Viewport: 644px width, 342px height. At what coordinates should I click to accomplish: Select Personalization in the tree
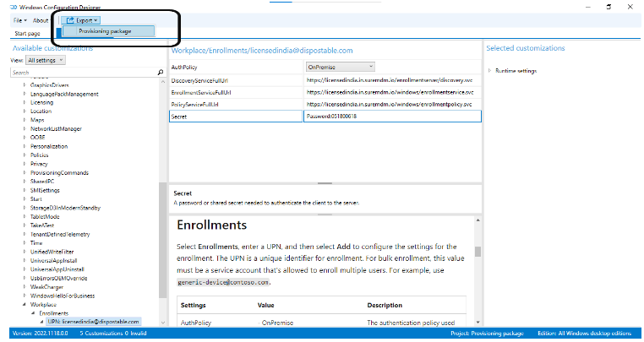[x=49, y=147]
